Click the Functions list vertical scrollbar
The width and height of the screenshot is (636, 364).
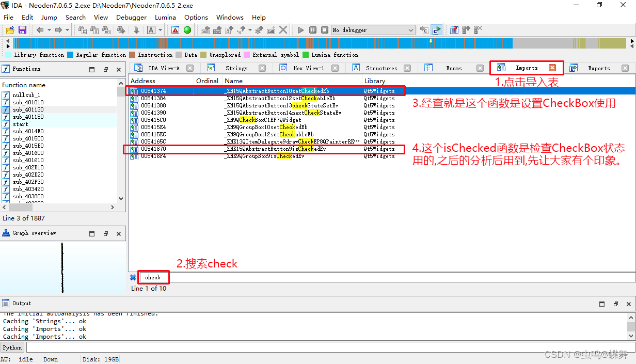point(121,139)
